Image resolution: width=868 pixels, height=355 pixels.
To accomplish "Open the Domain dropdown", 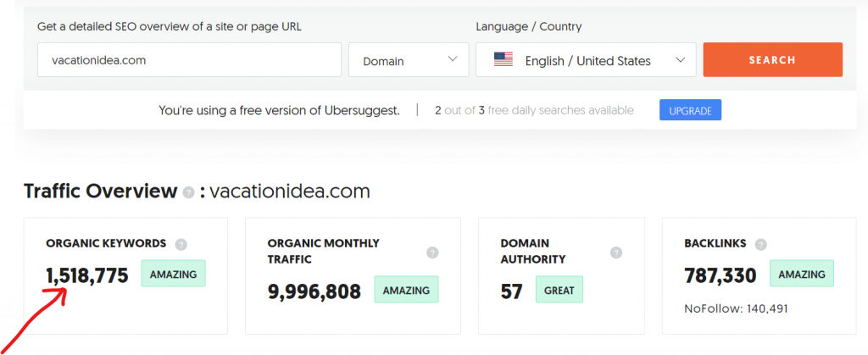I will [409, 59].
